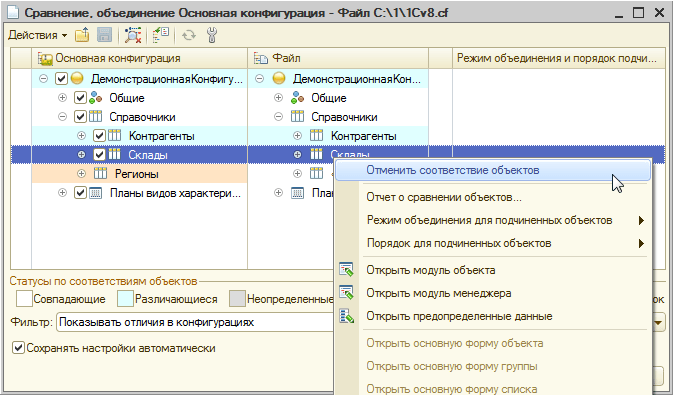Click the greyed save diskette icon
Image resolution: width=673 pixels, height=395 pixels.
pyautogui.click(x=104, y=35)
